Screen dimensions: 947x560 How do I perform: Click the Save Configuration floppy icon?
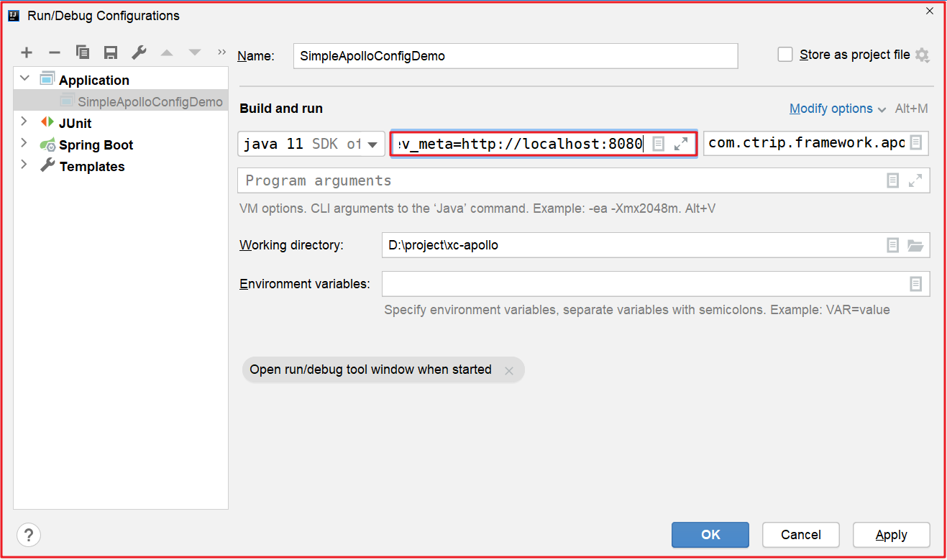111,52
